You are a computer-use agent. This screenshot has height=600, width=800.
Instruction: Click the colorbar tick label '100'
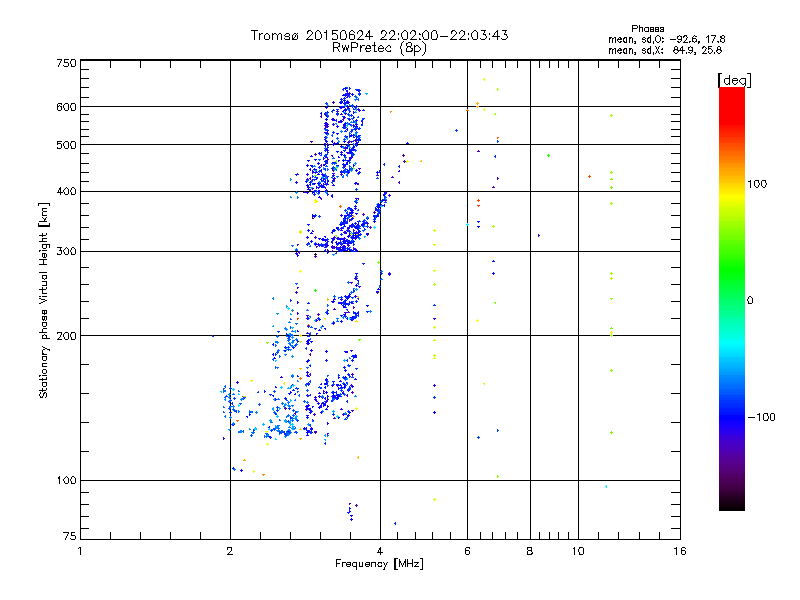pyautogui.click(x=757, y=184)
